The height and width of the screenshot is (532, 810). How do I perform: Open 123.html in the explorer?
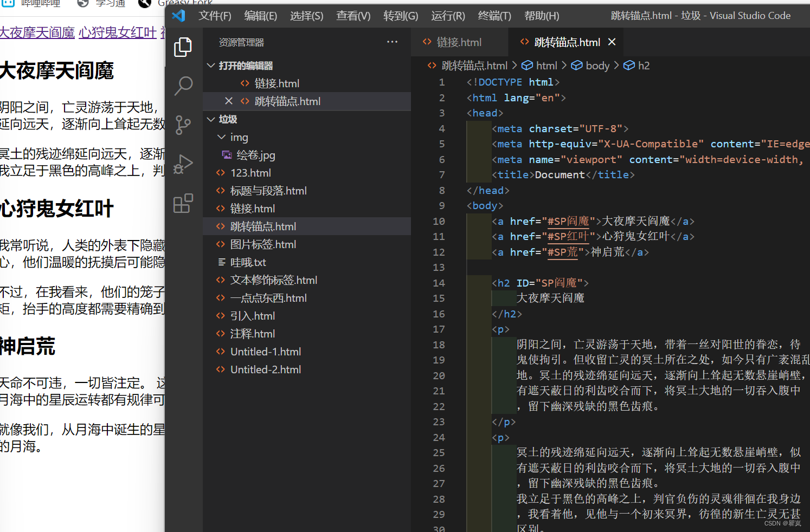[x=307, y=173]
